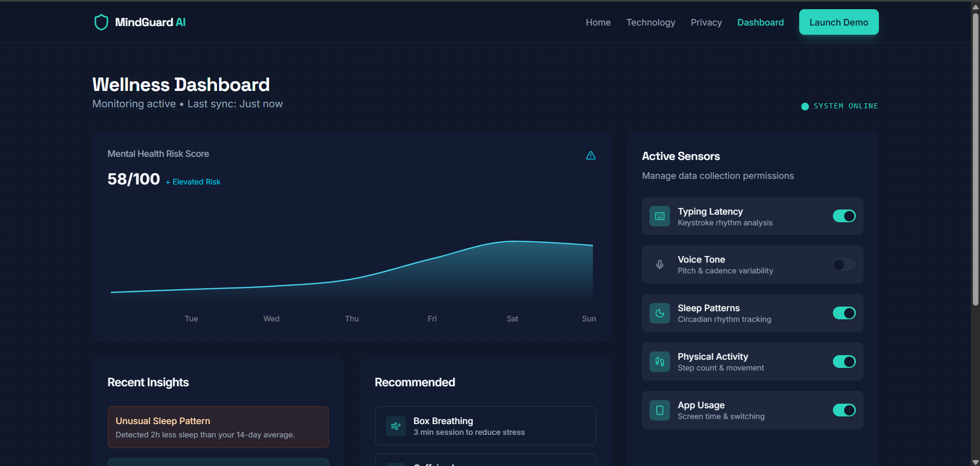Click the phone icon for App Usage
Image resolution: width=980 pixels, height=466 pixels.
tap(659, 410)
